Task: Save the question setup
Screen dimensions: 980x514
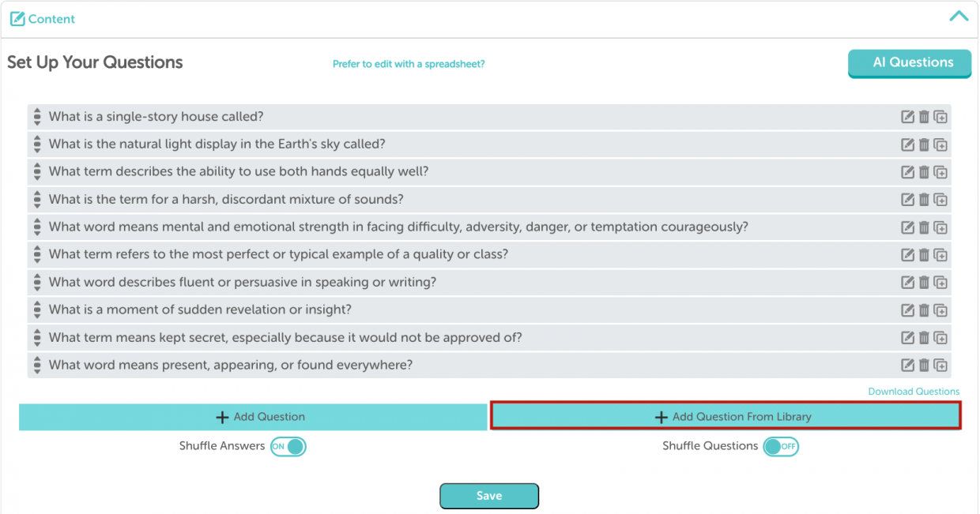Action: pyautogui.click(x=489, y=496)
